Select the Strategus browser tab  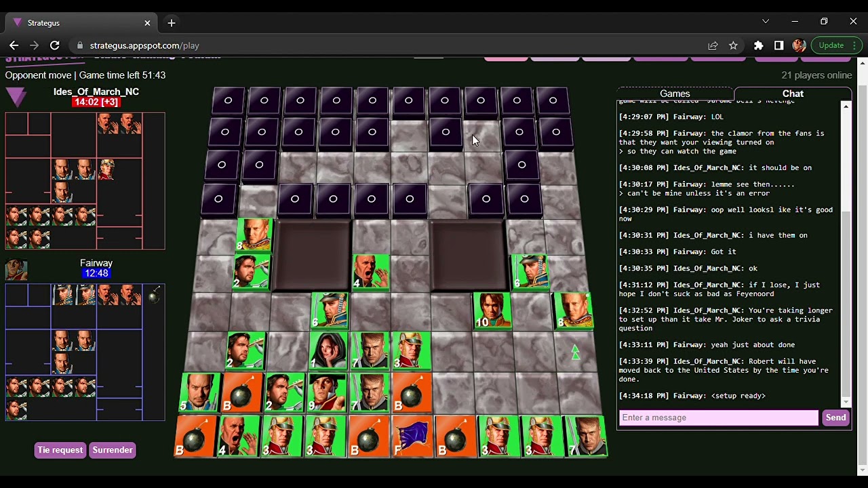click(81, 23)
